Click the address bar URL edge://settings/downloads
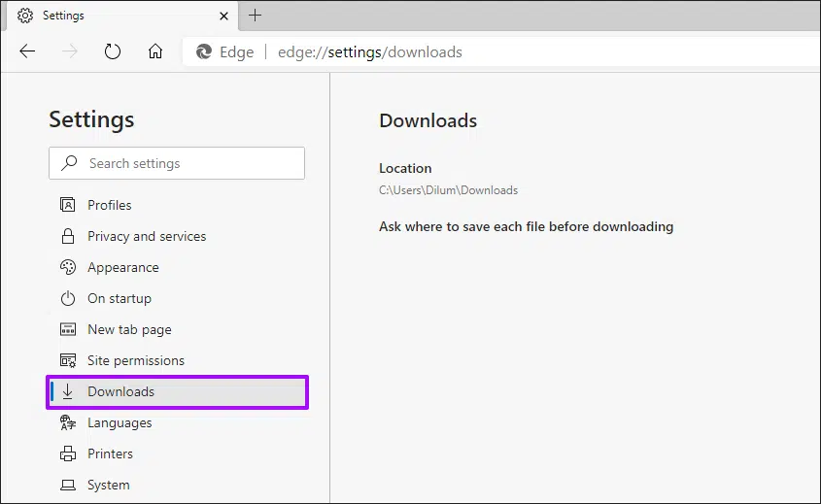Screen dimensions: 821x504 point(369,51)
